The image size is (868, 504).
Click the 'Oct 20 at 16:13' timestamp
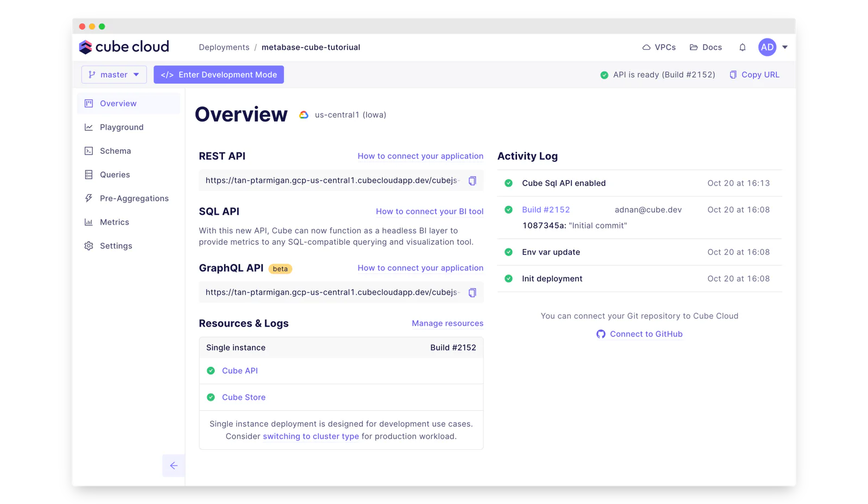pyautogui.click(x=738, y=183)
